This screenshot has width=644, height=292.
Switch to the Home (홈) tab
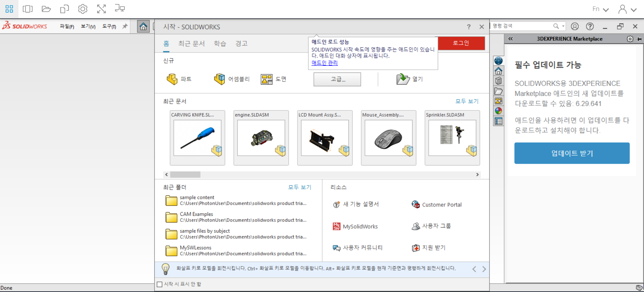[166, 44]
